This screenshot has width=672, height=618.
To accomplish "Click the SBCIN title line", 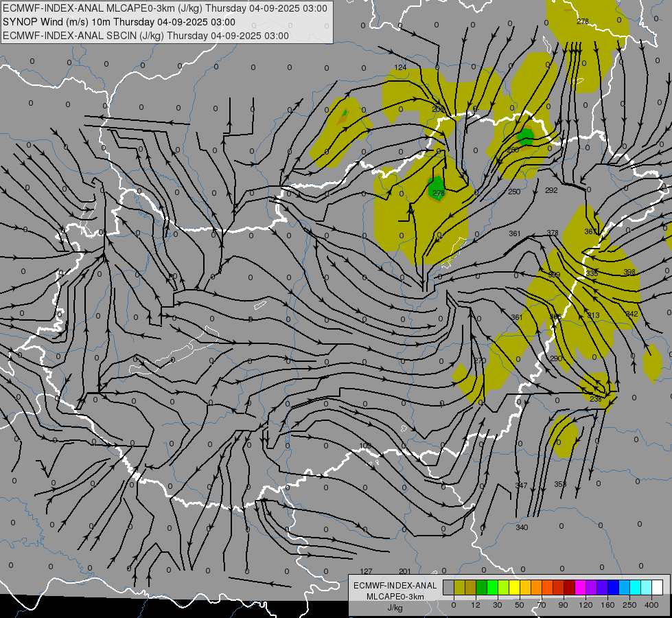I will pos(146,36).
